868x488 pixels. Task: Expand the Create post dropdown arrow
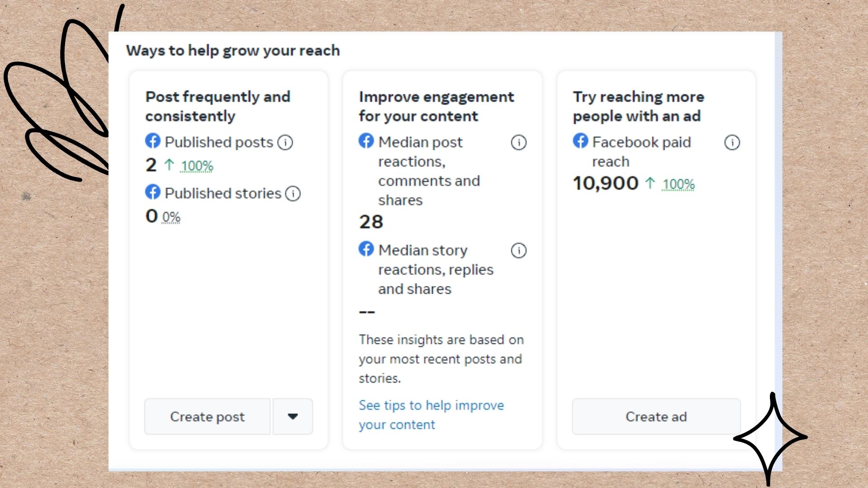click(293, 417)
